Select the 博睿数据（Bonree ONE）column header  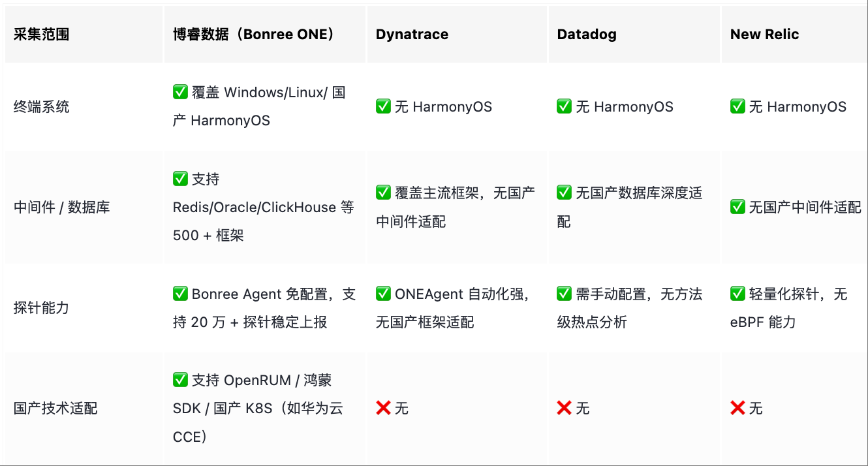[254, 35]
